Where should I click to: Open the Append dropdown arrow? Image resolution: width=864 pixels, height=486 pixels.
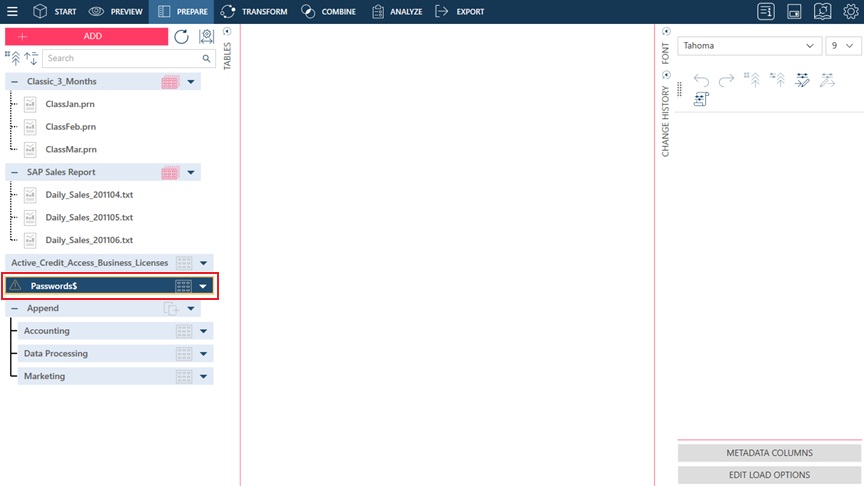pyautogui.click(x=191, y=308)
